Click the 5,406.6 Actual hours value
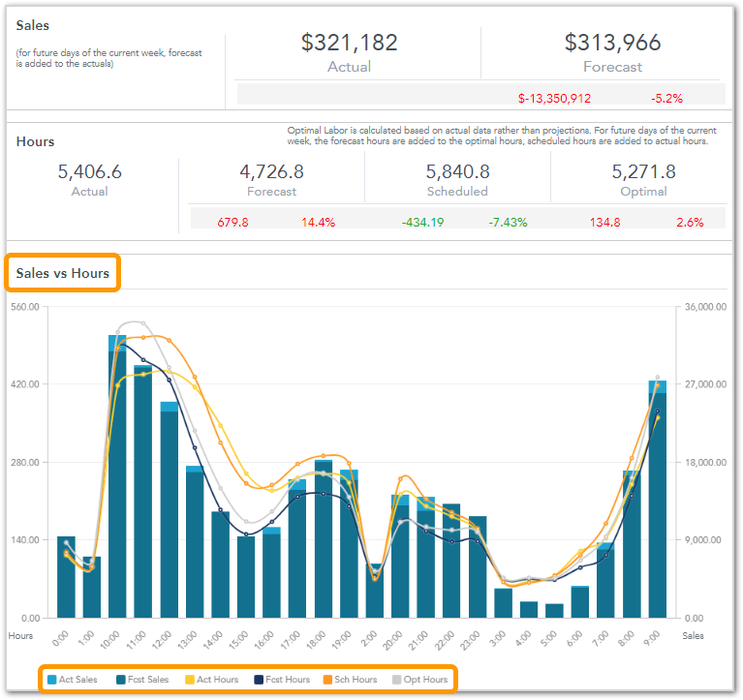This screenshot has width=743, height=700. [90, 172]
